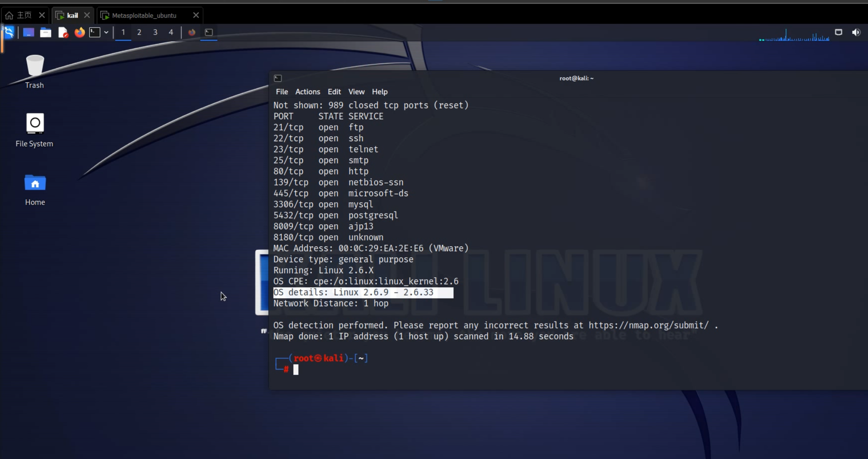Open the terminal File menu
Image resolution: width=868 pixels, height=459 pixels.
tap(282, 92)
